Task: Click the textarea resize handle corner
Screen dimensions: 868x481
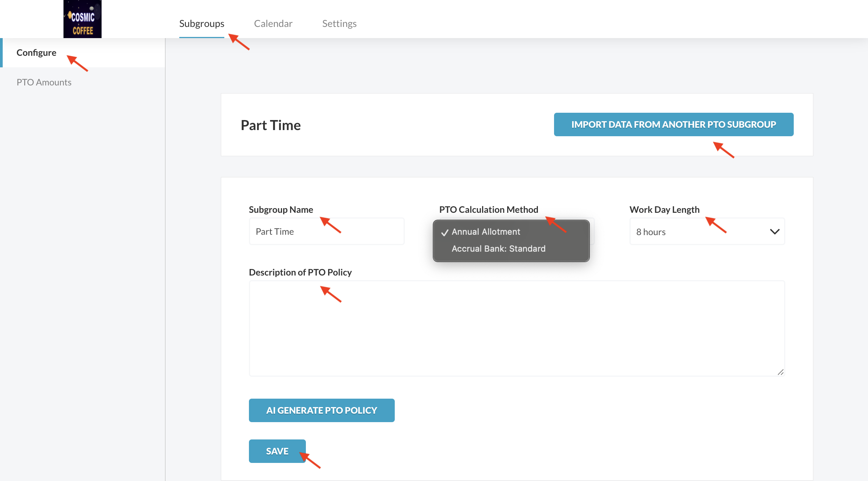Action: [x=780, y=372]
